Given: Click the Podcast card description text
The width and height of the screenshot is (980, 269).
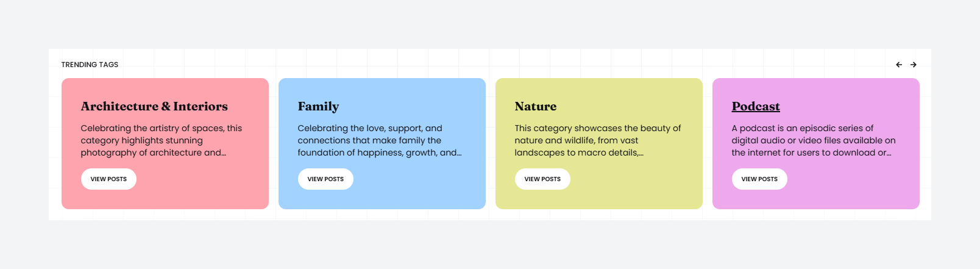Looking at the screenshot, I should click(x=813, y=140).
